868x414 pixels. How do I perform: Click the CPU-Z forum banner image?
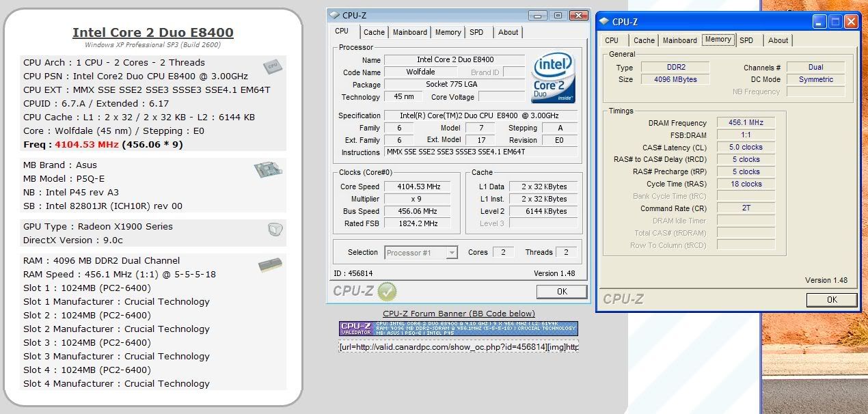pos(458,329)
